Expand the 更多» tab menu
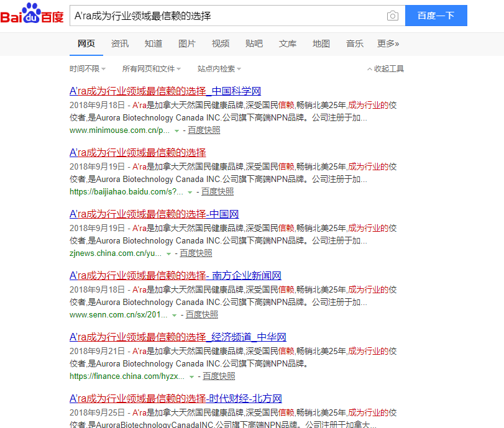The width and height of the screenshot is (504, 428). click(x=388, y=43)
